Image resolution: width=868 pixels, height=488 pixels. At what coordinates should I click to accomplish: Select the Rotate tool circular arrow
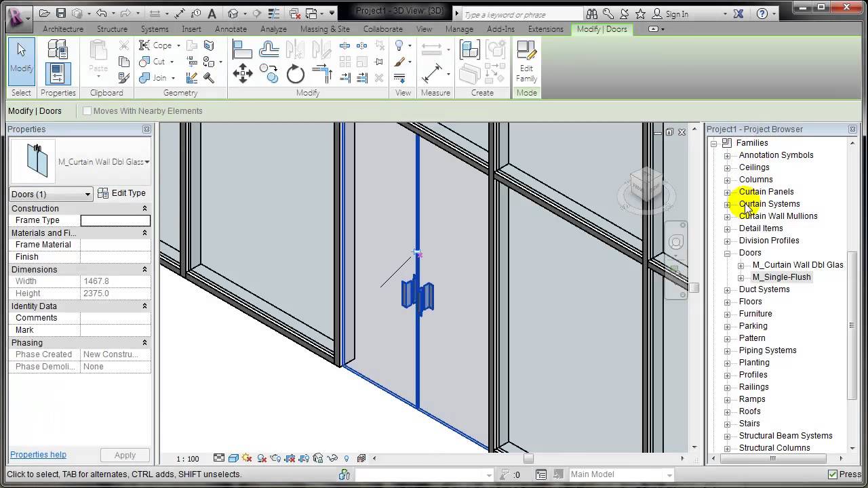pos(296,73)
